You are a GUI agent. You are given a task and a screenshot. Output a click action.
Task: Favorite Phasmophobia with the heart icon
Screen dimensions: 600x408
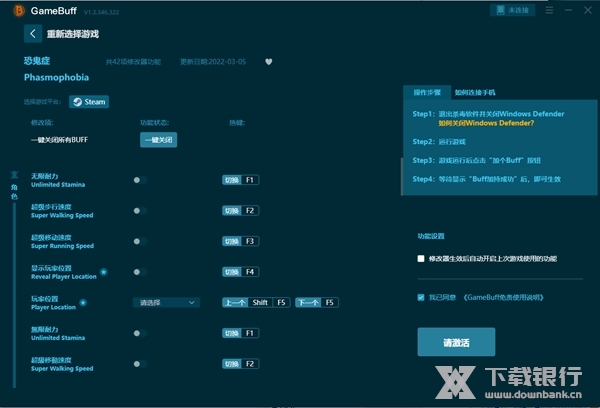269,62
